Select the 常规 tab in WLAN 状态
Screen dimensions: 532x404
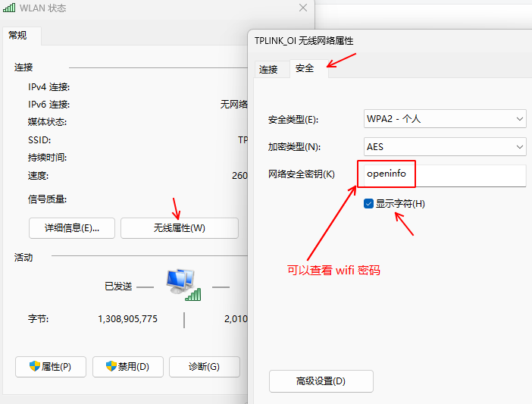18,36
